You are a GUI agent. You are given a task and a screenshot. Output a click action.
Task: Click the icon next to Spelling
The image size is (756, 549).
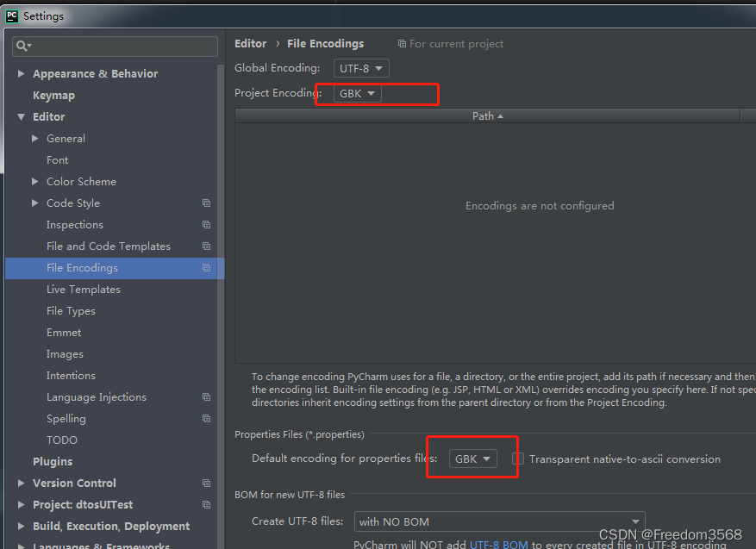pos(206,418)
